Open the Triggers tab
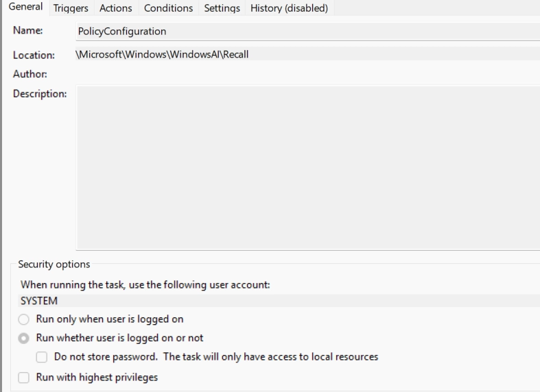The width and height of the screenshot is (540, 392). 71,8
